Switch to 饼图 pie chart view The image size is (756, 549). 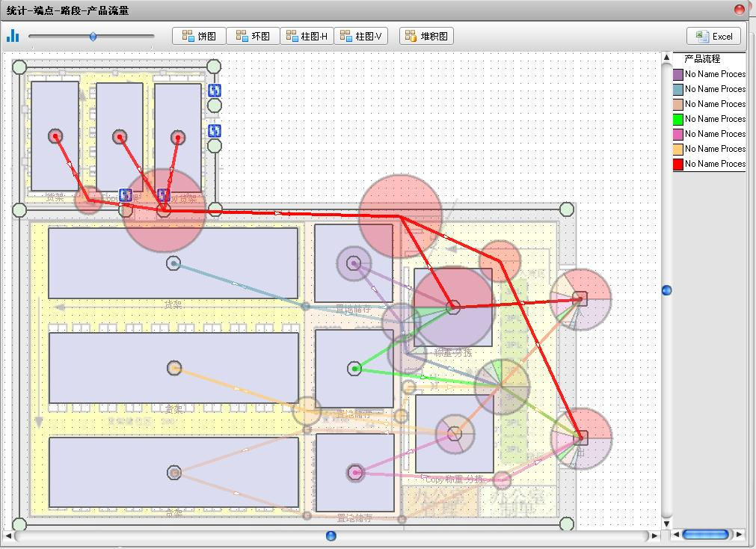pos(199,36)
